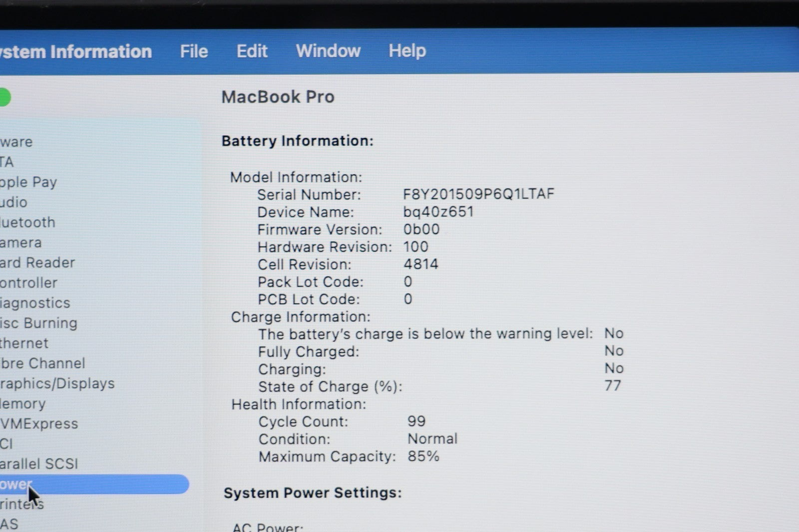Open the Edit menu

pyautogui.click(x=252, y=51)
